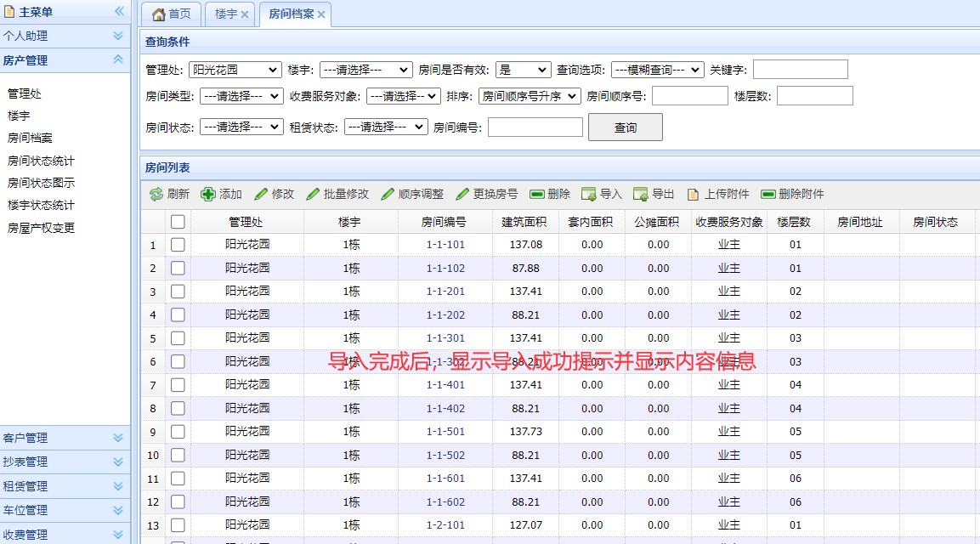This screenshot has width=980, height=544.
Task: Click the 查询 search button
Action: click(625, 127)
